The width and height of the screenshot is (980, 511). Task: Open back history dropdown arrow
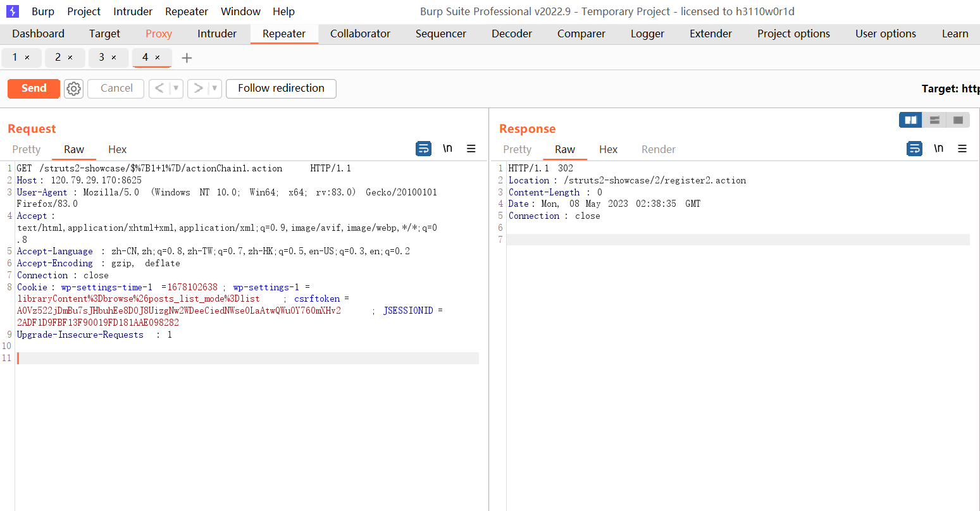click(176, 89)
